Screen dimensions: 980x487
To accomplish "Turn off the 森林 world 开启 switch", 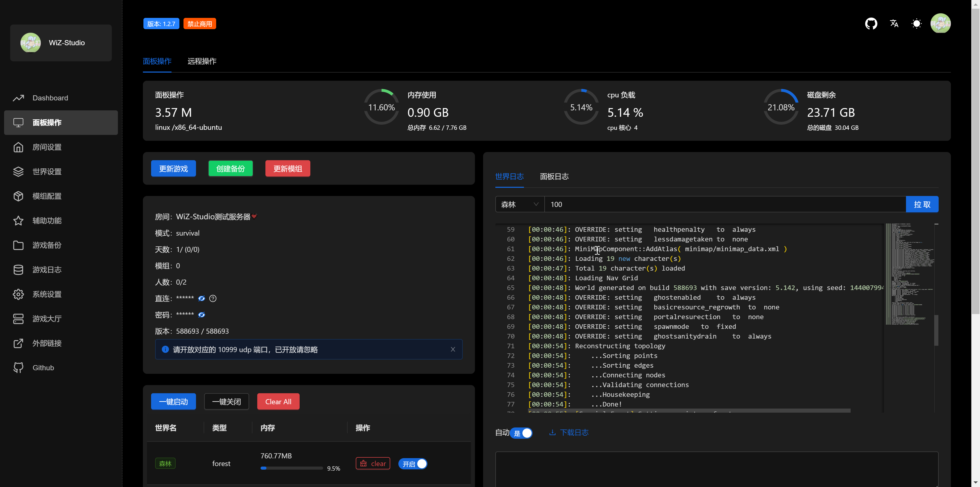I will click(x=413, y=464).
